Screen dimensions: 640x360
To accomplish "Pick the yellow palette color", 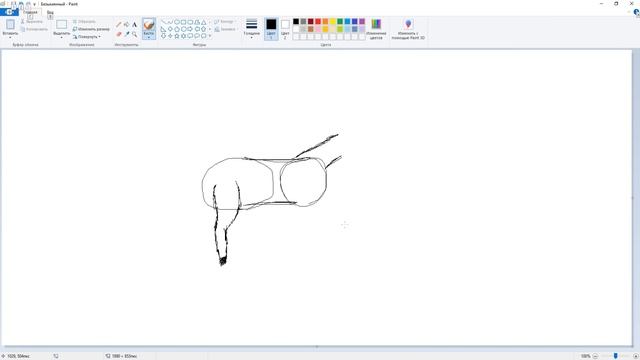I will coord(333,21).
